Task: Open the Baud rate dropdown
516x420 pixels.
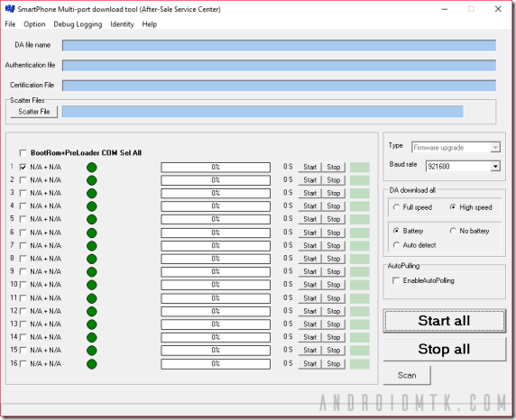Action: pos(495,167)
